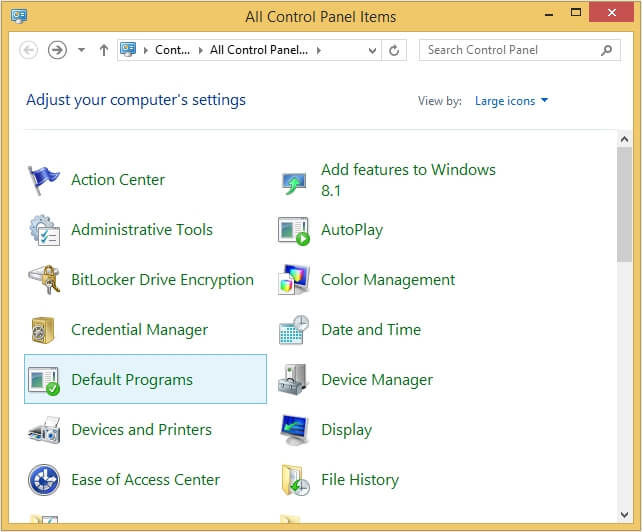Click the AutoPlay icon
This screenshot has width=642, height=532.
coord(294,231)
